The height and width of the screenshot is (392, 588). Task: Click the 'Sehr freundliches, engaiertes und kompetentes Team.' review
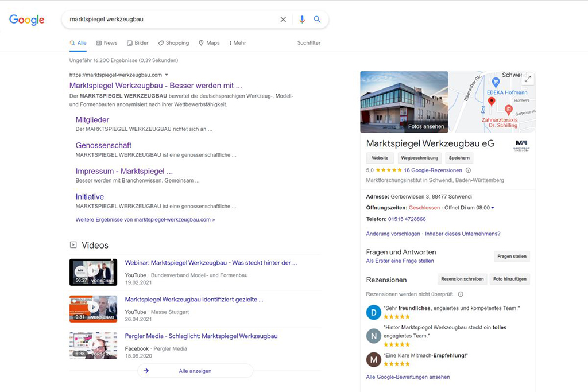pos(451,308)
